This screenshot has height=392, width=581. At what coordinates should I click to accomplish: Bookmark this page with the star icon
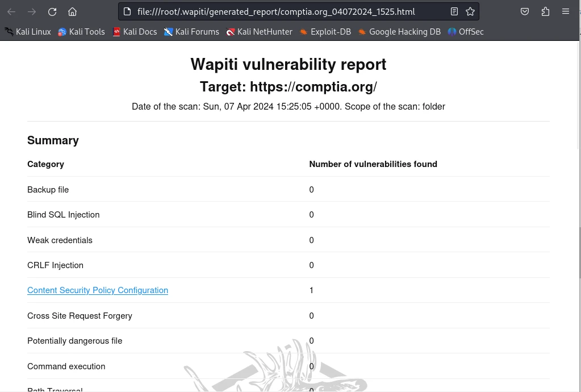[470, 11]
